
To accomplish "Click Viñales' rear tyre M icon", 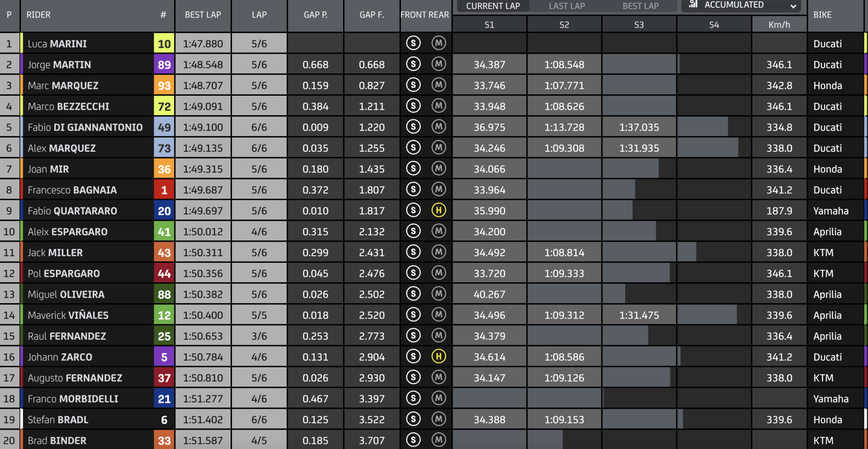I will (439, 315).
